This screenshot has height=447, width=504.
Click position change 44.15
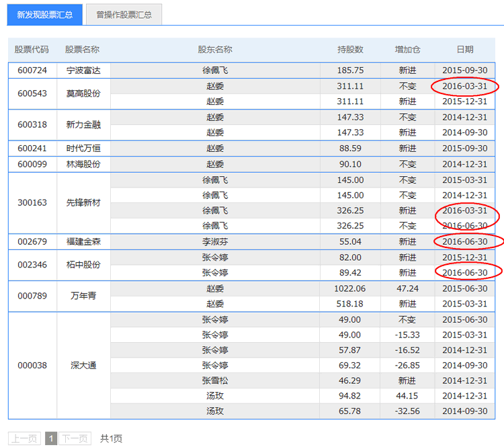pyautogui.click(x=407, y=396)
